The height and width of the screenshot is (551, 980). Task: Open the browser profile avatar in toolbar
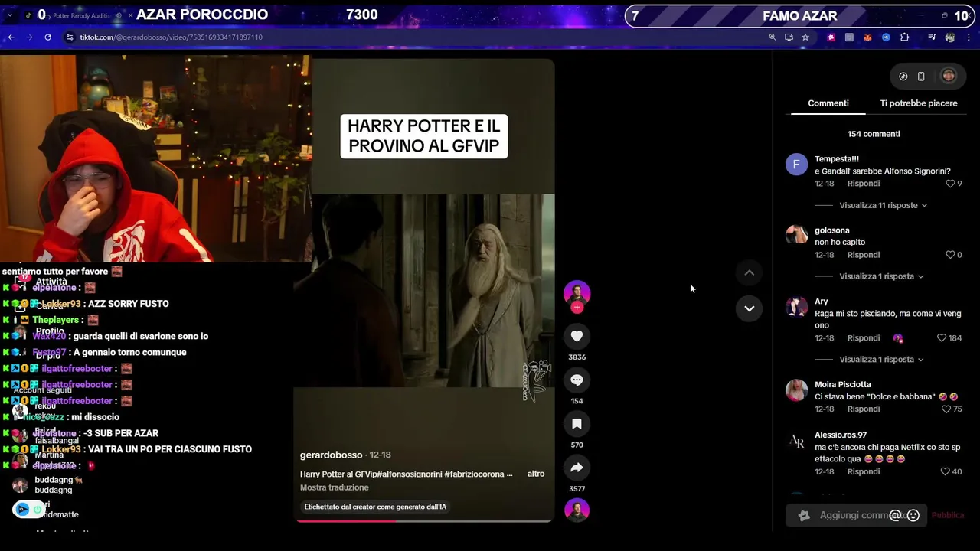click(x=950, y=37)
